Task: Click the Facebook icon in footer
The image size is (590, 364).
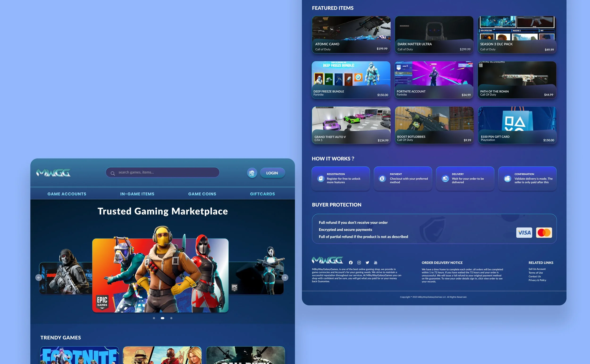Action: coord(351,263)
